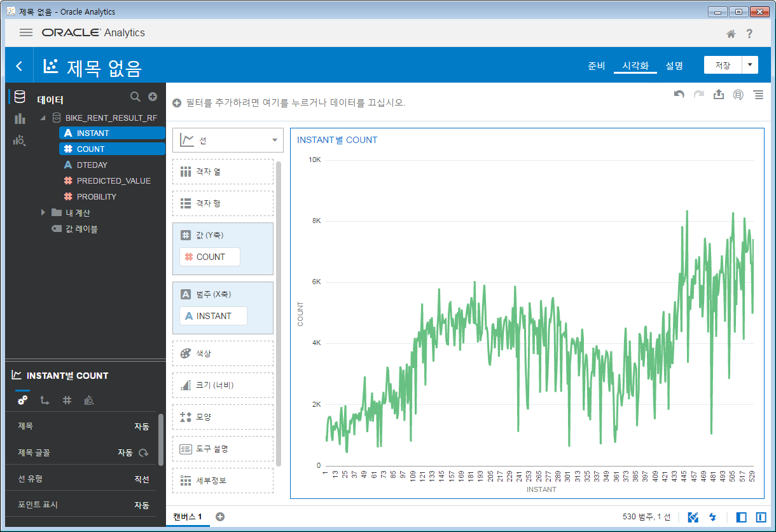This screenshot has height=532, width=776.
Task: Change the 선 유형 value 직선
Action: (142, 479)
